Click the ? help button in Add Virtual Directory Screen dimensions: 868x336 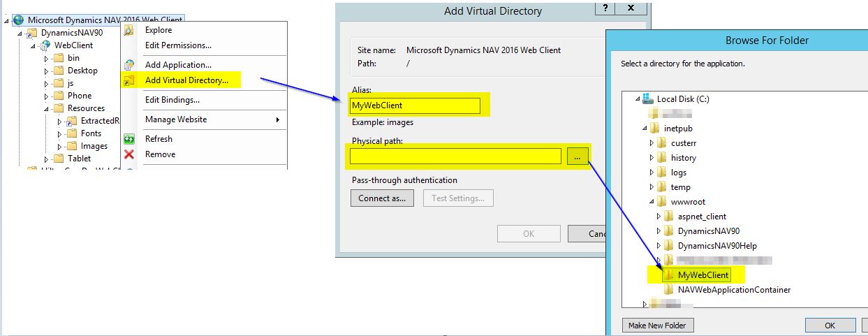[x=605, y=7]
